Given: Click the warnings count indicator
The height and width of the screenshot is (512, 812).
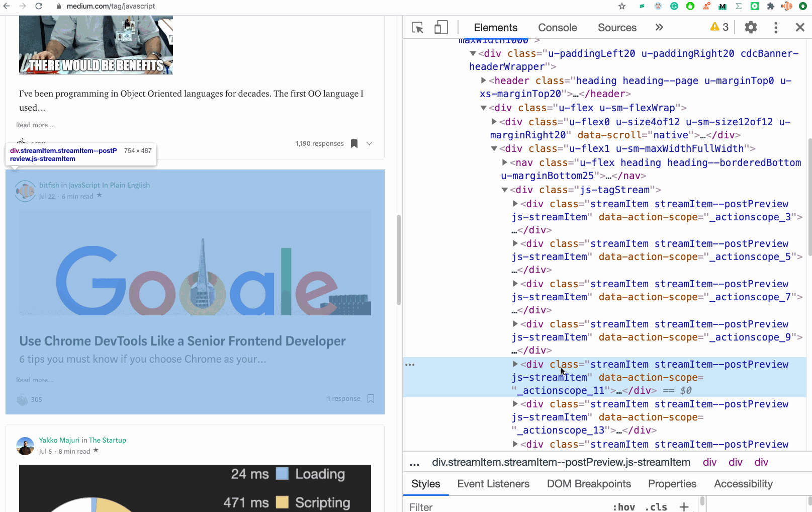Looking at the screenshot, I should click(719, 27).
